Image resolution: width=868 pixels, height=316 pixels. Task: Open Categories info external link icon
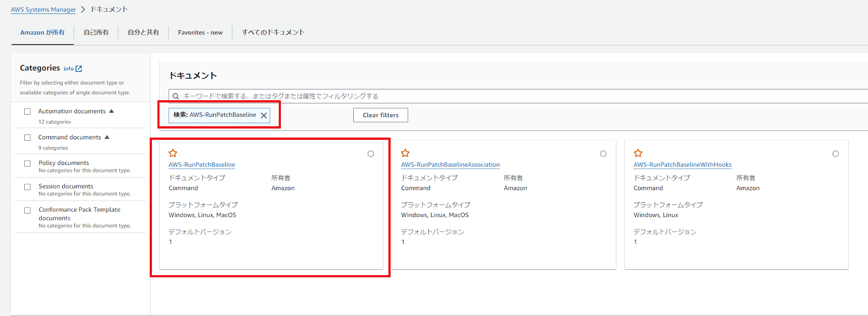79,69
